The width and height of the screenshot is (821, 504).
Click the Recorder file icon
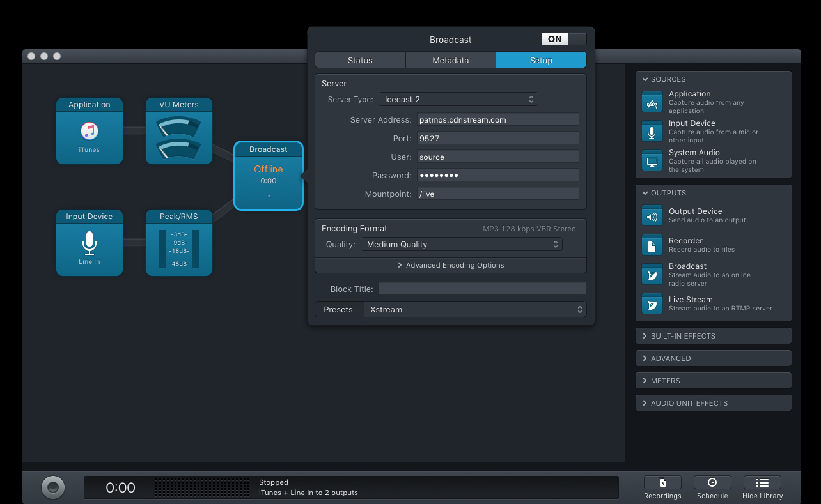(x=652, y=245)
